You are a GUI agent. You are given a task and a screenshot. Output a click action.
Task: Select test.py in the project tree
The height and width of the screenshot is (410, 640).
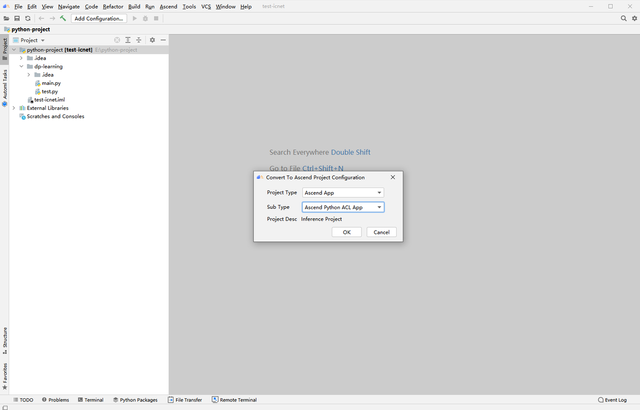(49, 91)
